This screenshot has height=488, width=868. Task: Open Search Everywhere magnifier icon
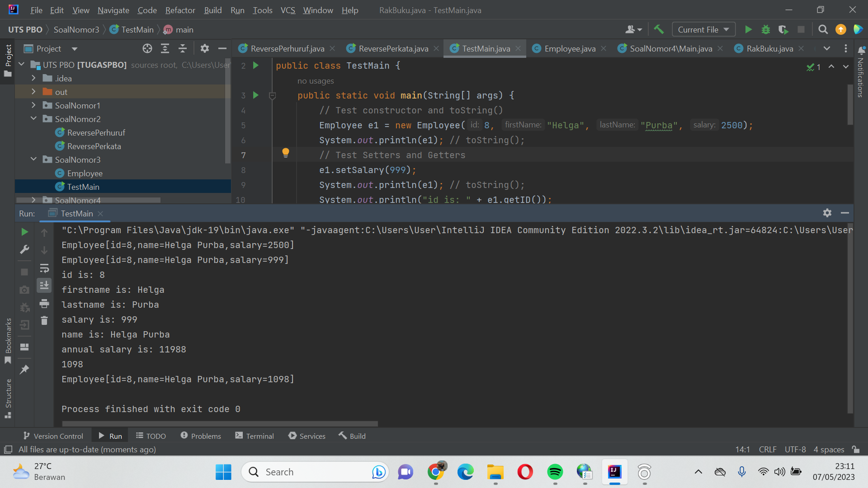tap(823, 29)
